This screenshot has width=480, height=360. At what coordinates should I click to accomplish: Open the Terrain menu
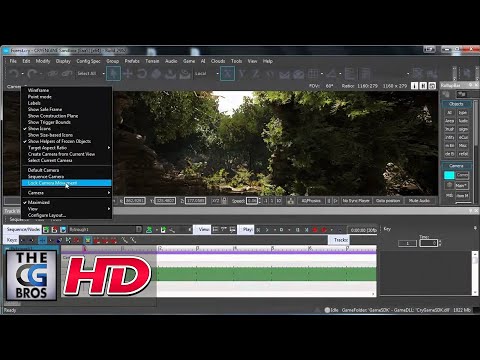tap(152, 61)
